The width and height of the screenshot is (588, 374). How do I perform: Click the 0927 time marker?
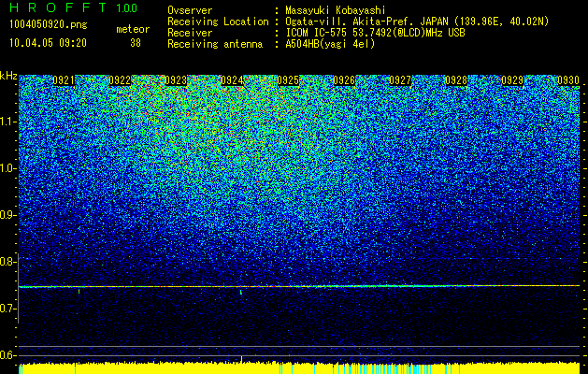click(400, 80)
